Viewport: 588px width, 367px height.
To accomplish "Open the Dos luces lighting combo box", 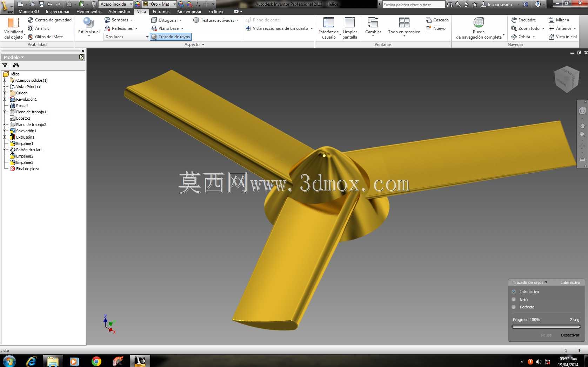I will click(126, 37).
